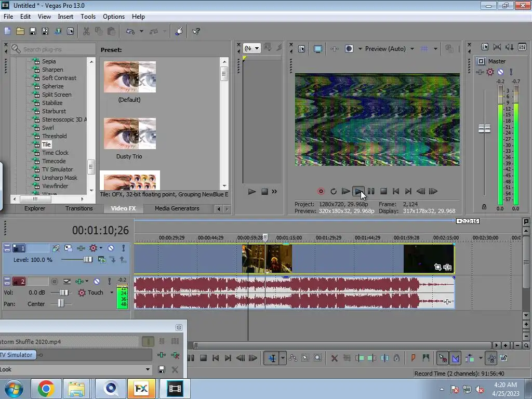532x399 pixels.
Task: Open the Touch automation mode dropdown
Action: tap(112, 292)
